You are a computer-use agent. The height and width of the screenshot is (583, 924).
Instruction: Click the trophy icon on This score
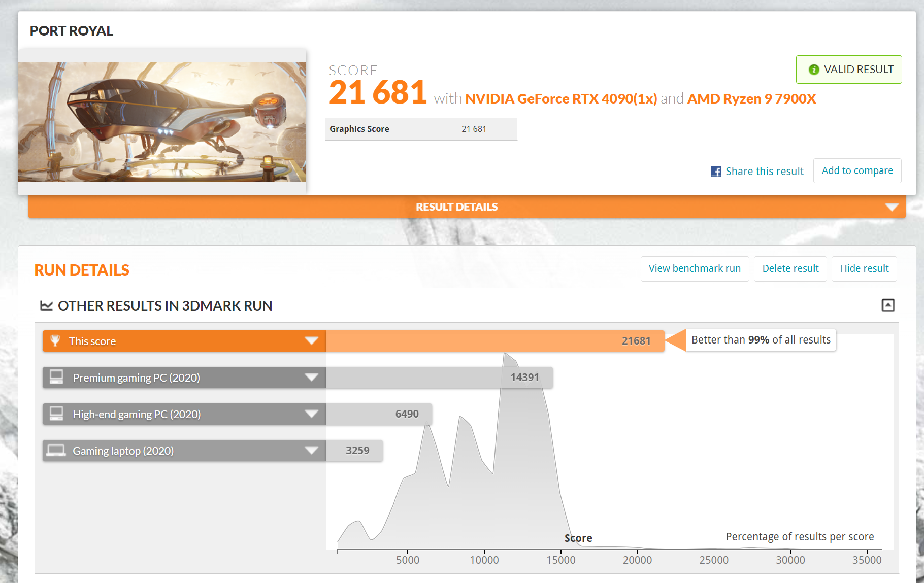pyautogui.click(x=55, y=340)
